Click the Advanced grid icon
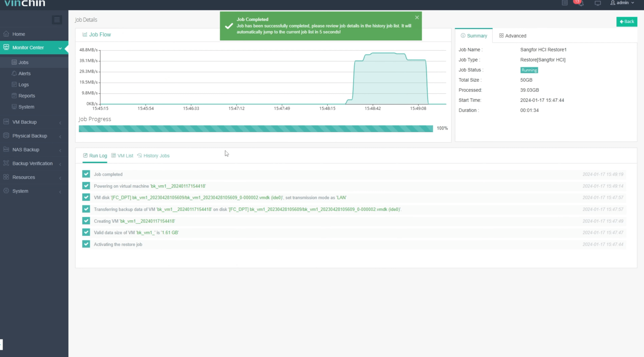644x357 pixels. tap(501, 35)
